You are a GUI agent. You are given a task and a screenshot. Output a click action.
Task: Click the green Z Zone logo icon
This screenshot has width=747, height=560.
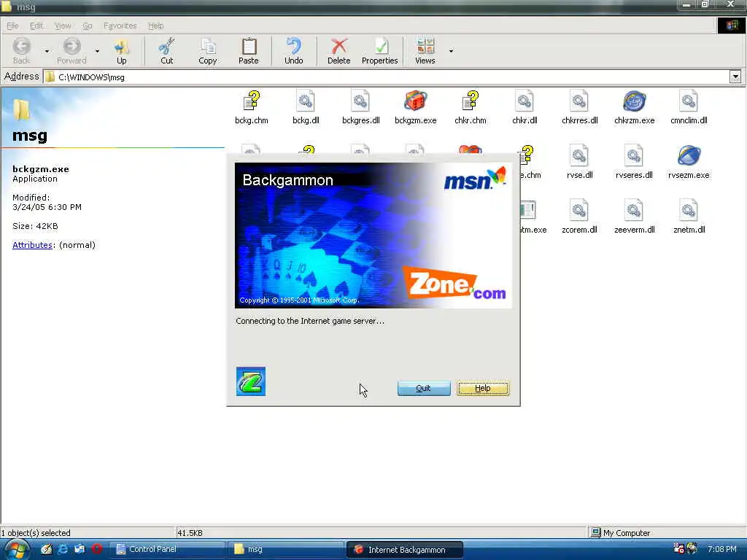tap(251, 381)
